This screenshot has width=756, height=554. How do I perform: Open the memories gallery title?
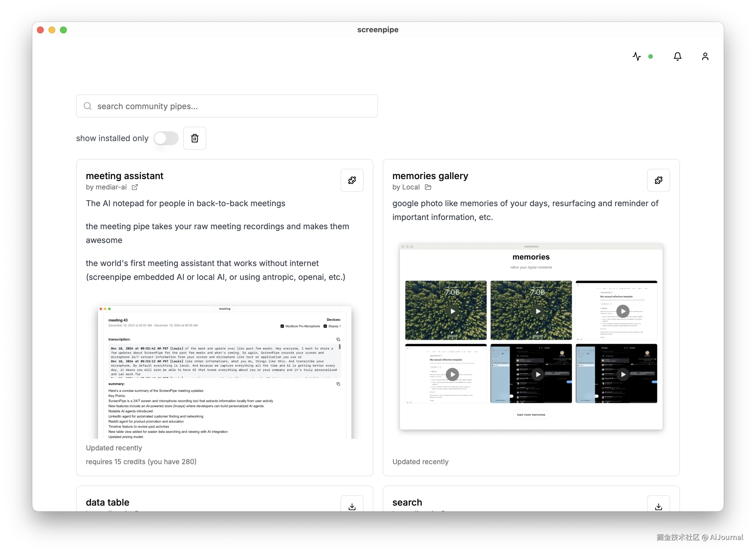pos(430,176)
